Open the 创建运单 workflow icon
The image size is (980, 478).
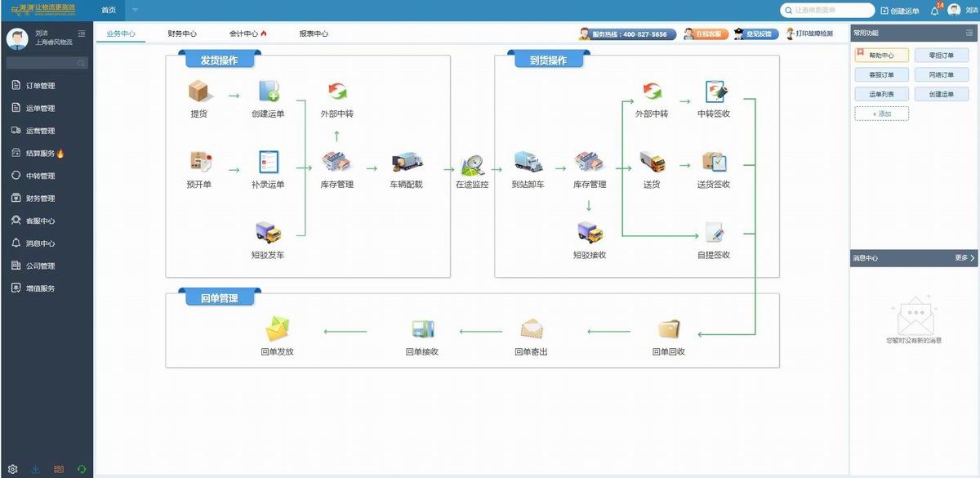(x=269, y=92)
